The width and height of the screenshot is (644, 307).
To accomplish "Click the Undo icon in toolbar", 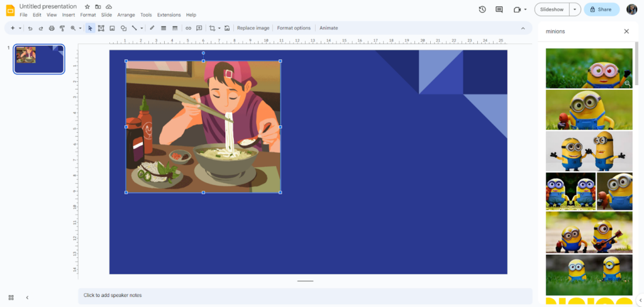I will click(x=30, y=28).
